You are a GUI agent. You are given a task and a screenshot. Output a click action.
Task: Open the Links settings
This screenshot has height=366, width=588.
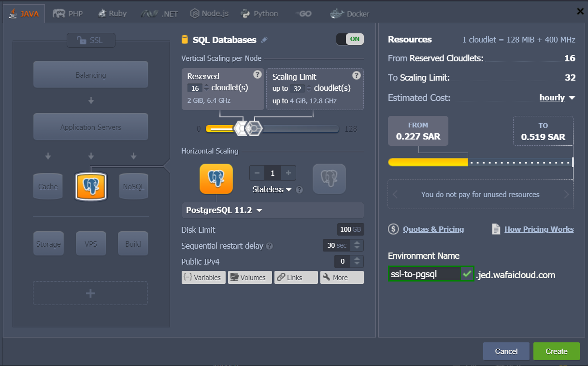[x=296, y=277]
